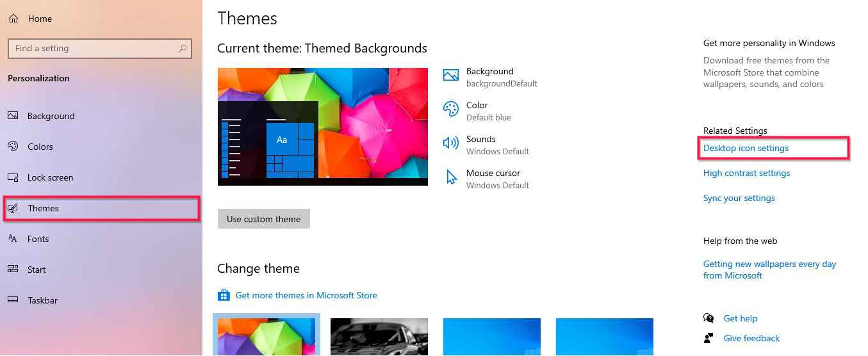This screenshot has width=868, height=356.
Task: Click the Give feedback link
Action: click(x=752, y=338)
